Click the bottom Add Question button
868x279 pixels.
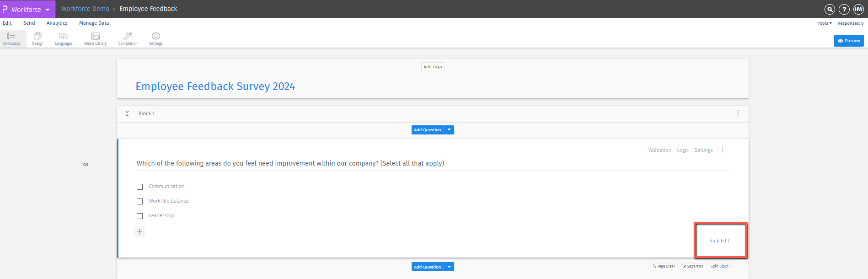coord(428,267)
